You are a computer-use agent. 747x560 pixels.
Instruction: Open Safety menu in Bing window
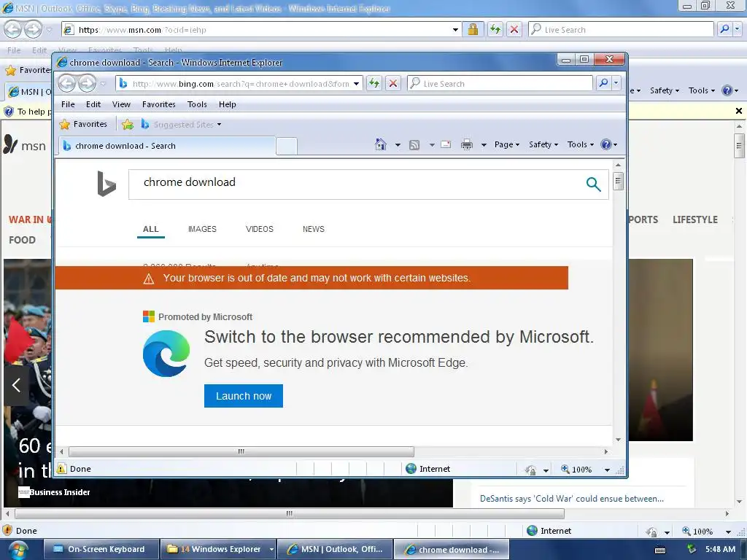pos(543,144)
